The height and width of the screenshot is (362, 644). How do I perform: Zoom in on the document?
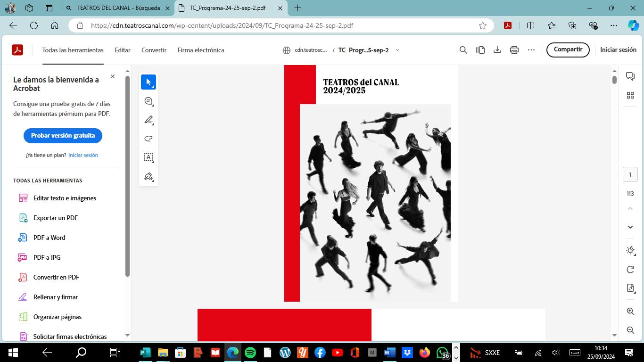point(630,312)
